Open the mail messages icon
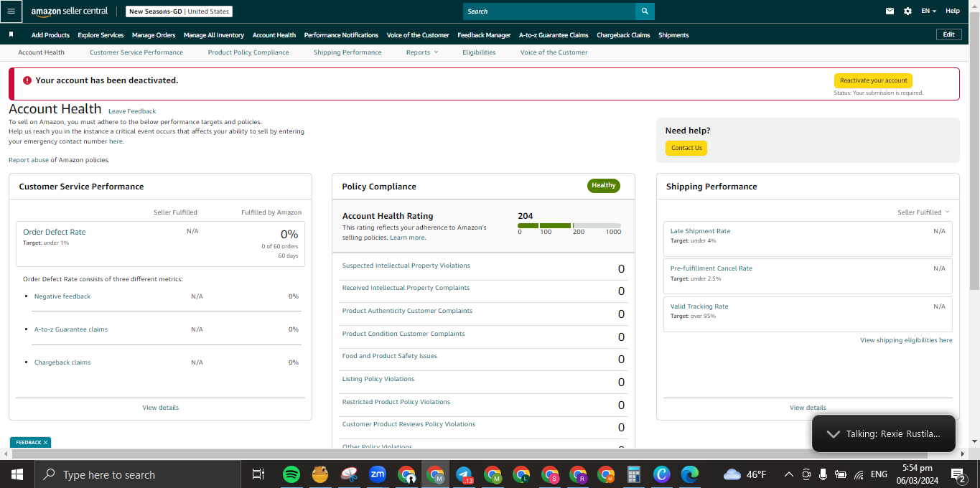 pyautogui.click(x=890, y=11)
